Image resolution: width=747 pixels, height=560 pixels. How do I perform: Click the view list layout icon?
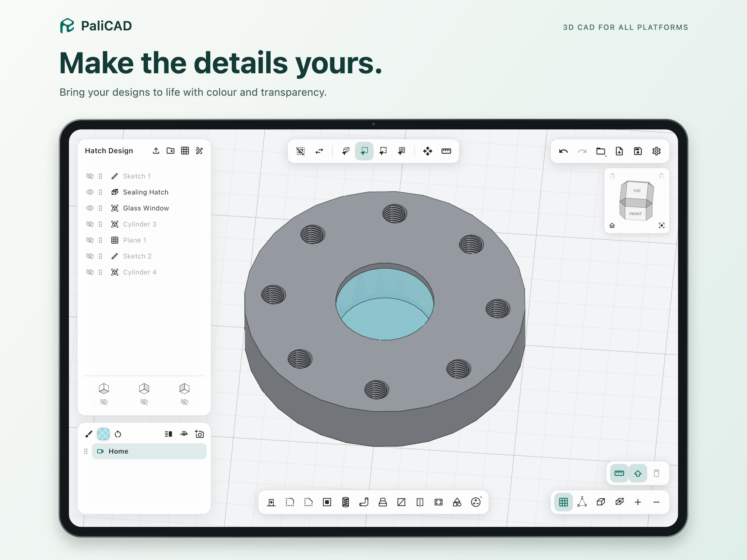tap(169, 434)
